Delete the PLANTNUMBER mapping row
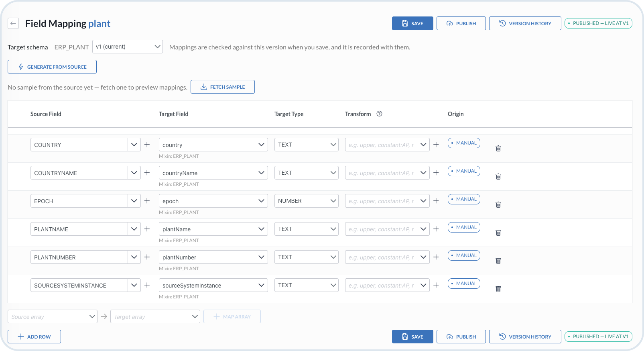Image resolution: width=644 pixels, height=351 pixels. pos(498,261)
